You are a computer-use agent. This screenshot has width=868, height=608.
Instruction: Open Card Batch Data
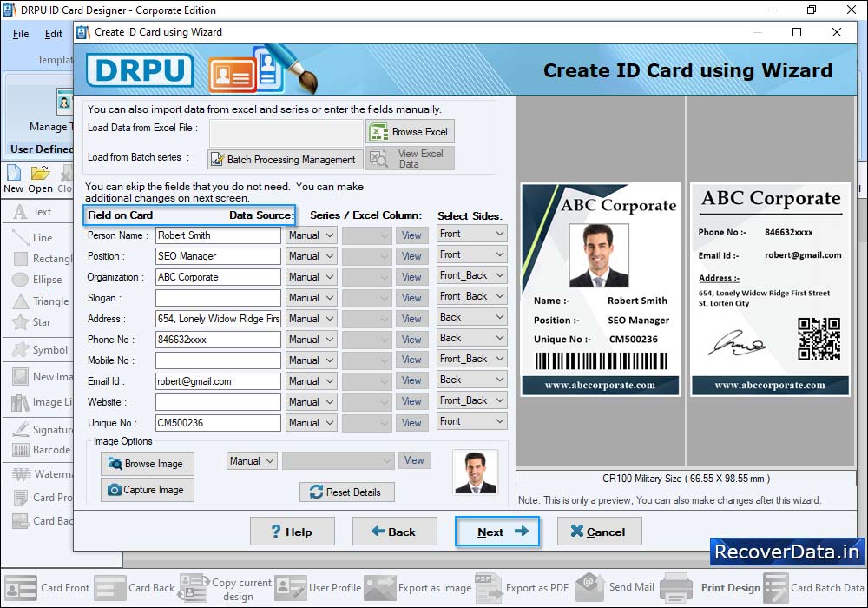(814, 588)
